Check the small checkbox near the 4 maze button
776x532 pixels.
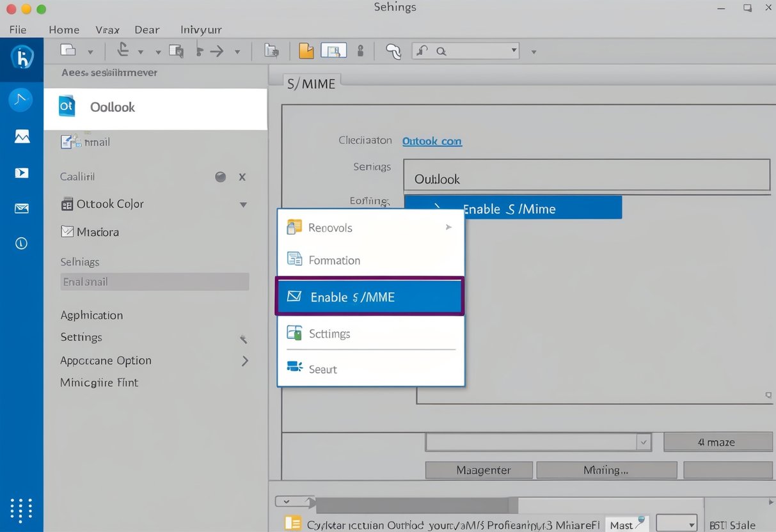click(643, 442)
